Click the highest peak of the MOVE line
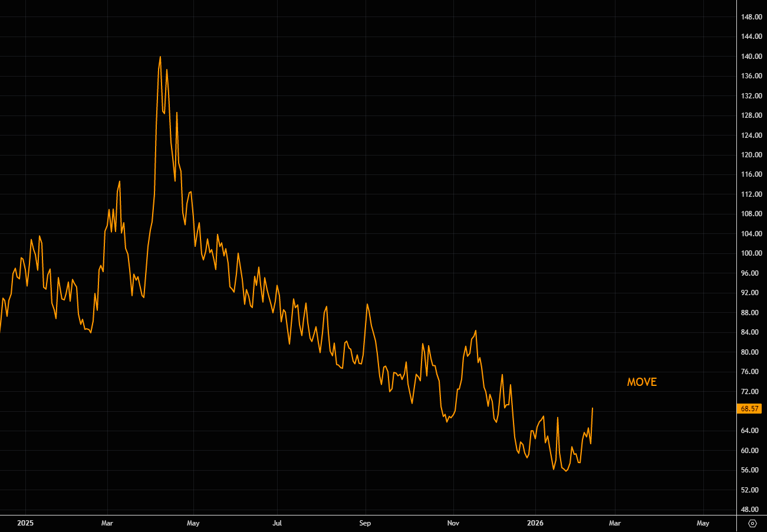 pyautogui.click(x=160, y=57)
